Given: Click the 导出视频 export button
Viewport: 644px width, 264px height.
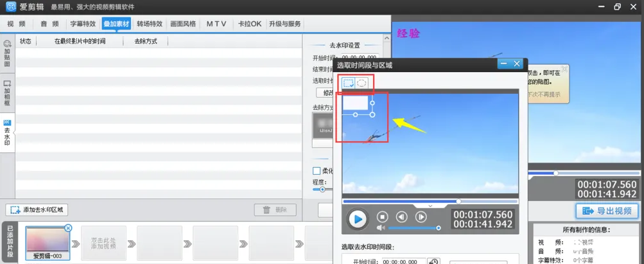Looking at the screenshot, I should point(607,211).
